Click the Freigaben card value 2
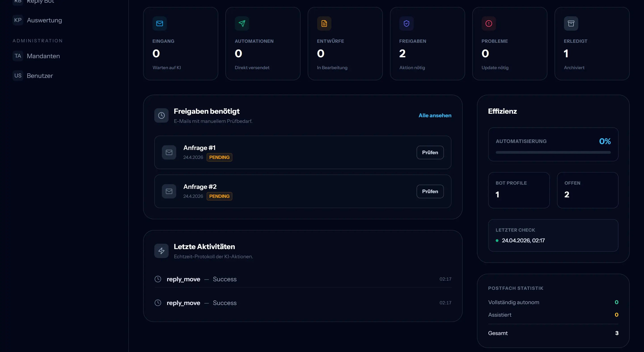This screenshot has height=352, width=644. click(x=402, y=53)
